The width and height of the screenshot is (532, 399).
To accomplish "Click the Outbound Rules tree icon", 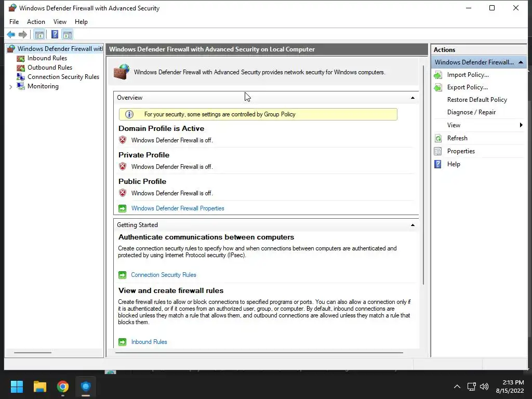I will point(21,68).
